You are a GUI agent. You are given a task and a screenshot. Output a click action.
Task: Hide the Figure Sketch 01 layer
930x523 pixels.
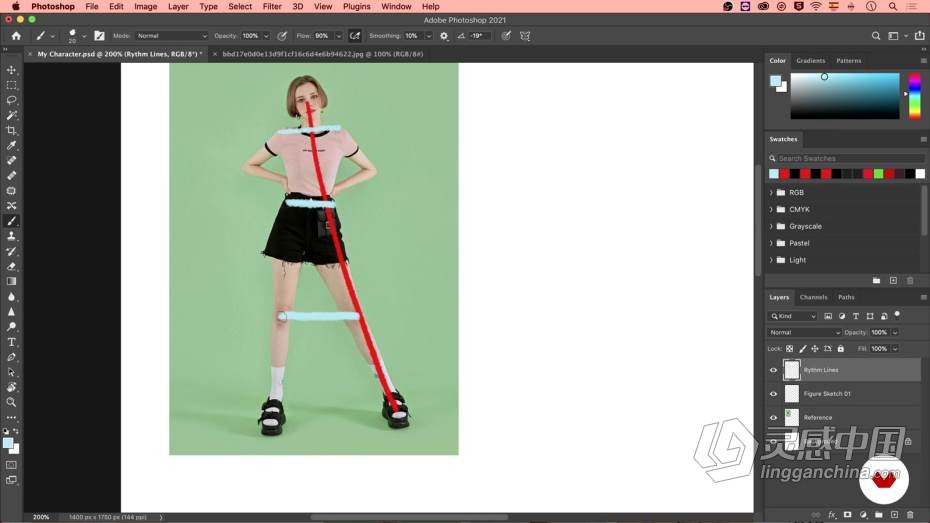pyautogui.click(x=773, y=394)
